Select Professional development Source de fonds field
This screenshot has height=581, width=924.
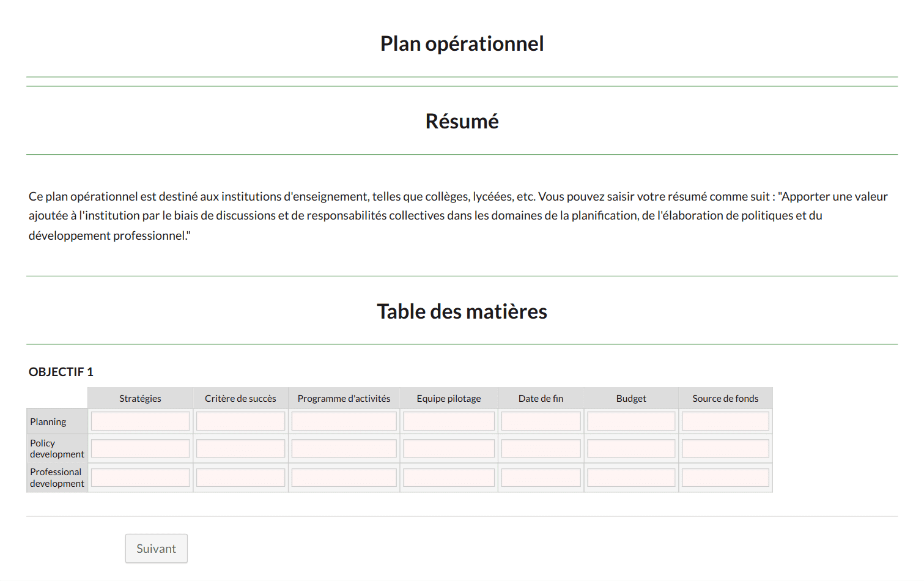point(725,478)
